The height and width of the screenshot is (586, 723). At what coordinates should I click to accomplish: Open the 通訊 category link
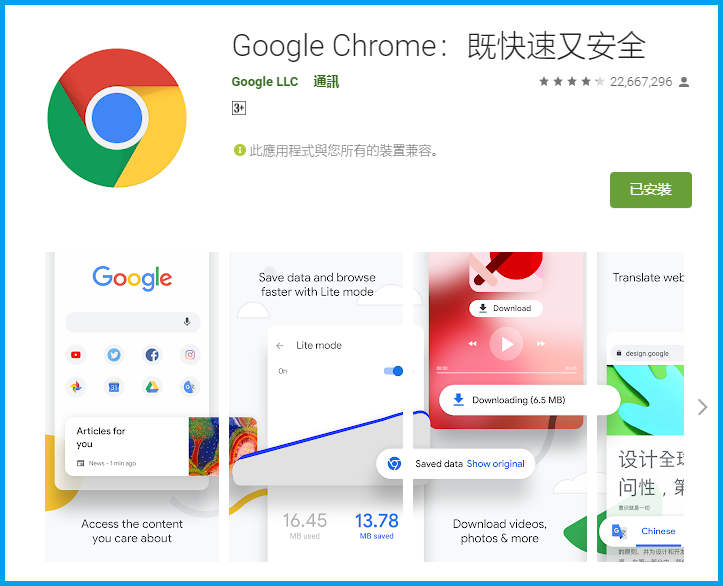pos(326,82)
